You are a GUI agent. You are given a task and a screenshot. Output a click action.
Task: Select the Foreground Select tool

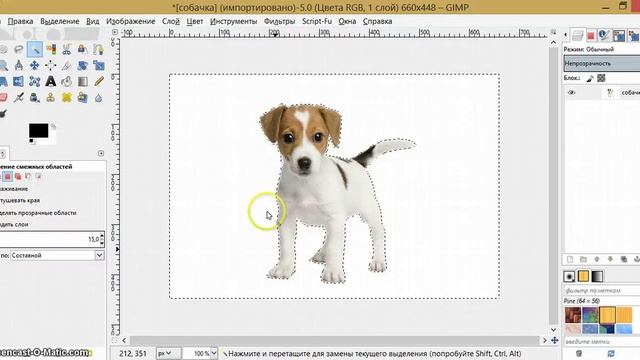82,49
